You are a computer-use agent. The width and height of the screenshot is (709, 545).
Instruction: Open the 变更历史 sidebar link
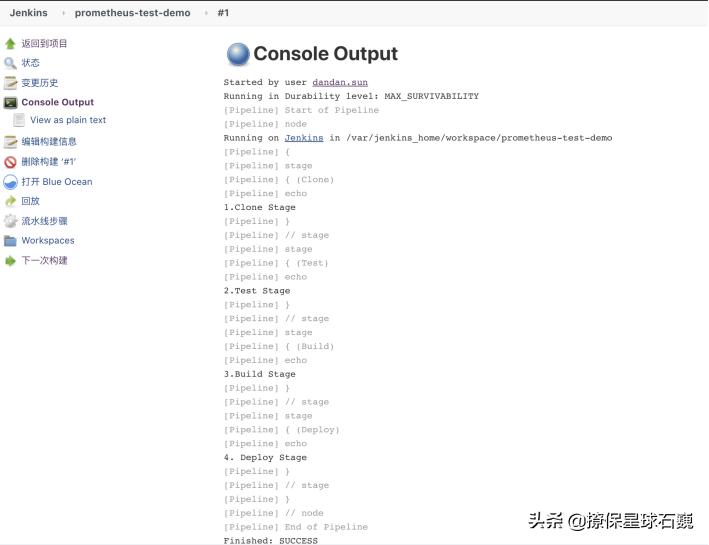pyautogui.click(x=39, y=83)
